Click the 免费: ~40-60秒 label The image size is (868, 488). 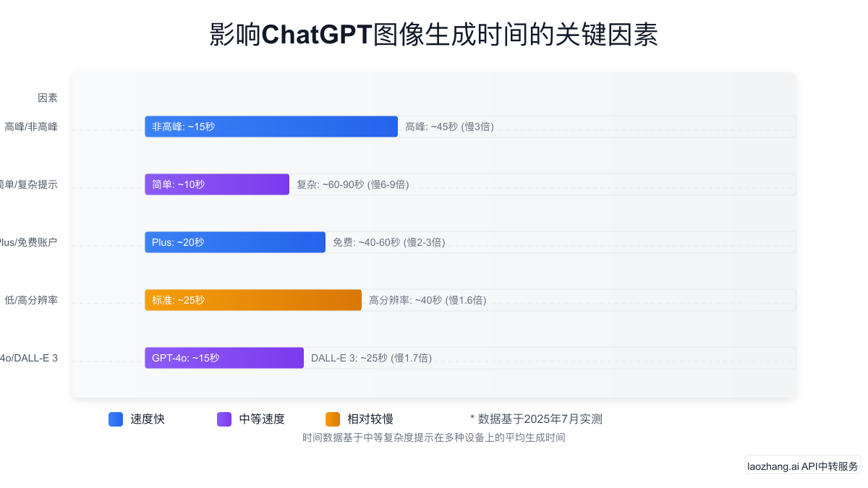click(388, 243)
